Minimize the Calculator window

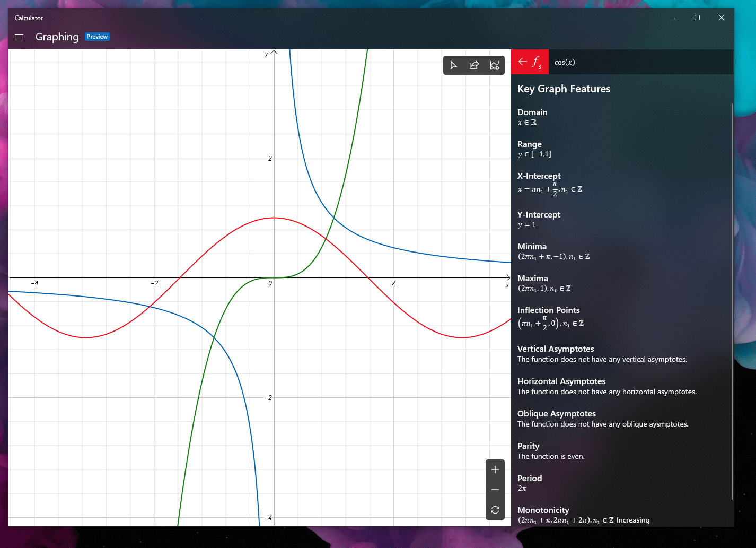pyautogui.click(x=673, y=18)
